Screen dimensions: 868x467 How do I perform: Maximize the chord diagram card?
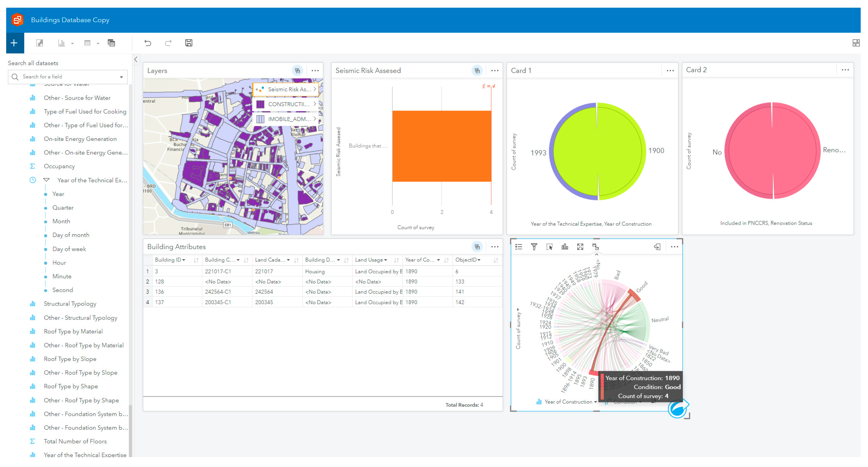[580, 247]
